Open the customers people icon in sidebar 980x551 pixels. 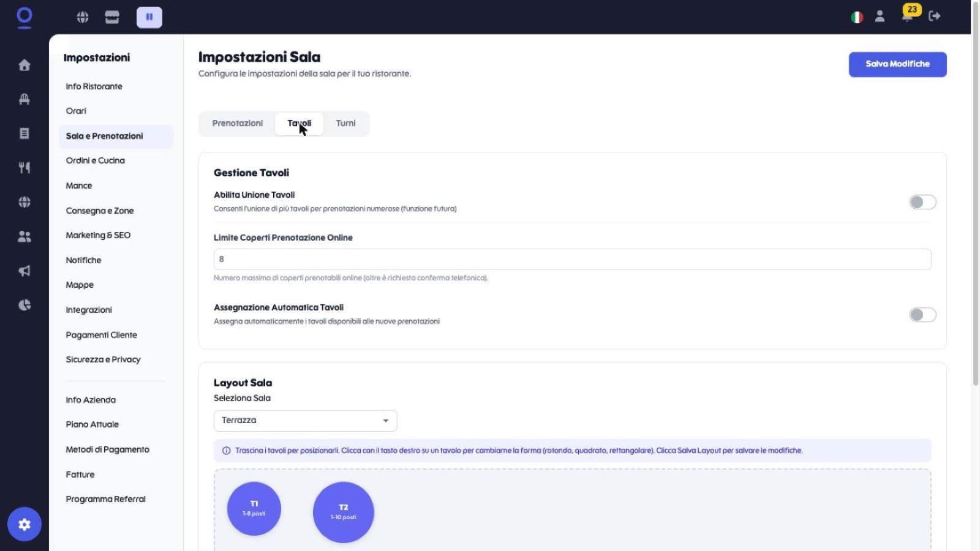pyautogui.click(x=24, y=236)
